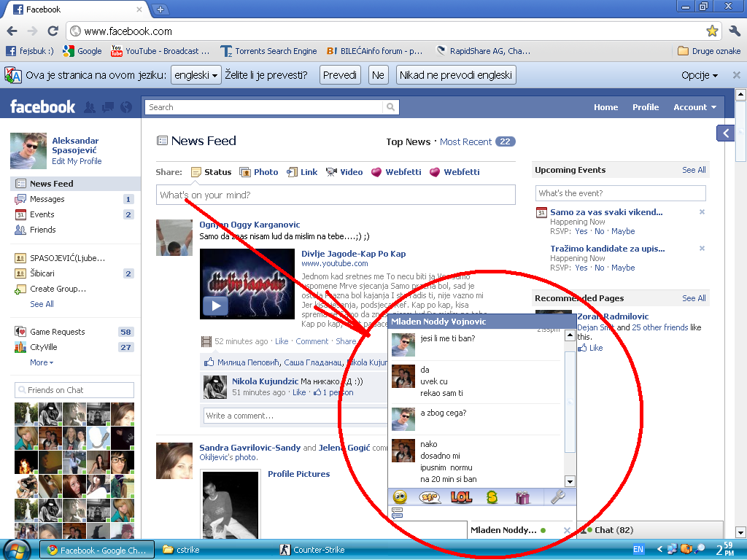This screenshot has width=747, height=560.
Task: Insert smiley emoticon in chat
Action: click(400, 497)
